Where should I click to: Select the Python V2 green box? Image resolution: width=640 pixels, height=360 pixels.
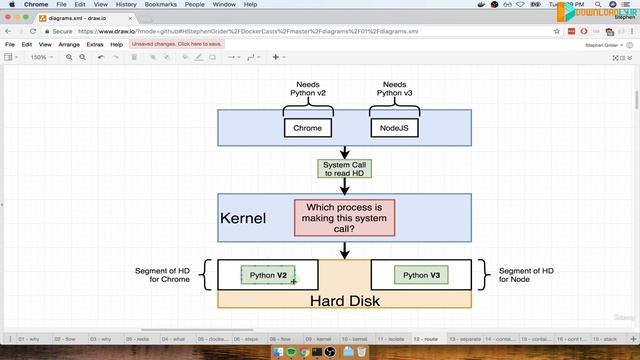click(268, 275)
